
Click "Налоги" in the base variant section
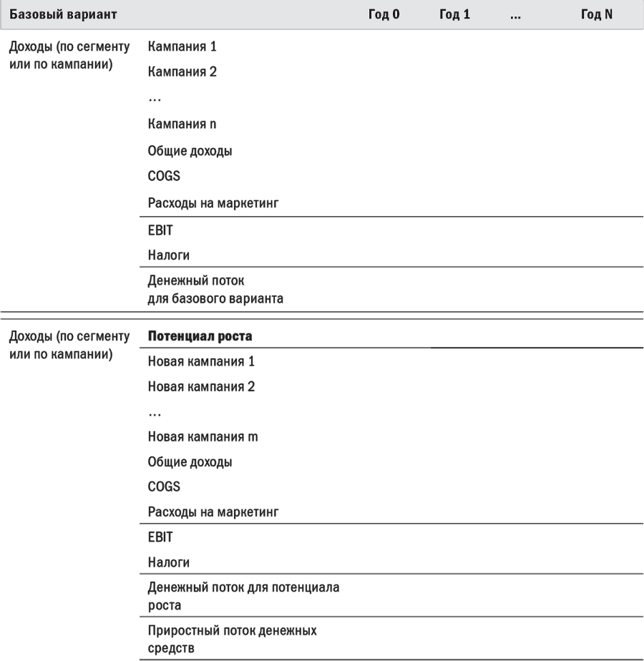168,255
